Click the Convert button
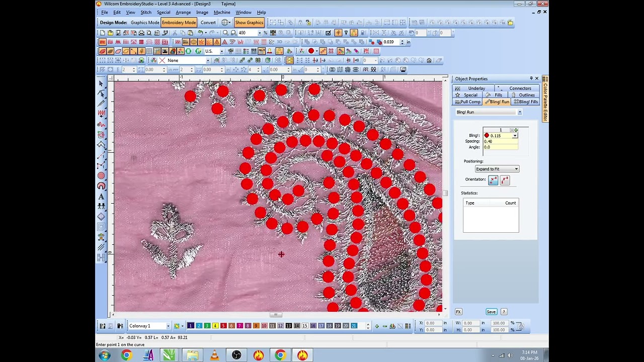Screen dimensions: 644x362 [x=208, y=23]
